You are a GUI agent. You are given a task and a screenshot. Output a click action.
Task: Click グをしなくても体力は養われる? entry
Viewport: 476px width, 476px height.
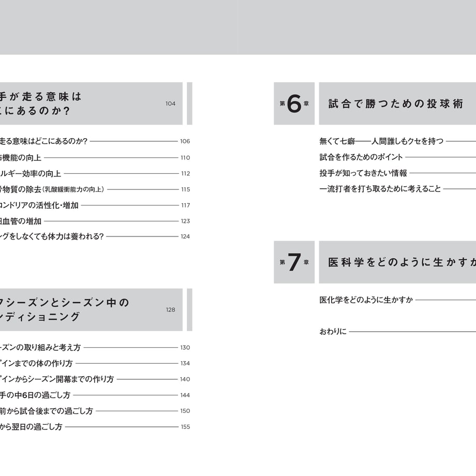[95, 236]
